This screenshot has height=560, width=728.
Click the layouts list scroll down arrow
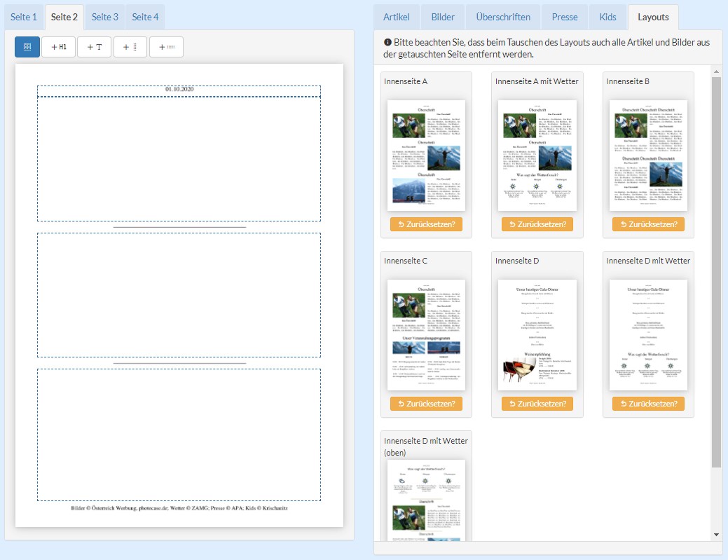(x=716, y=534)
